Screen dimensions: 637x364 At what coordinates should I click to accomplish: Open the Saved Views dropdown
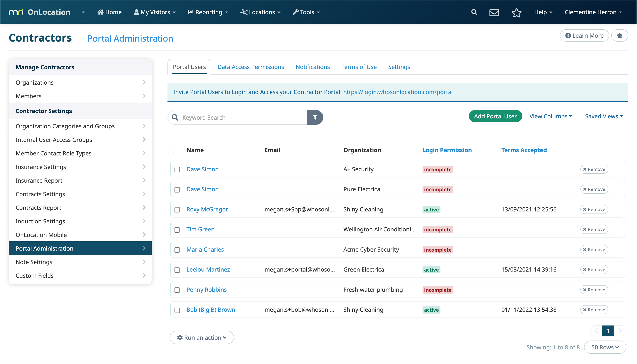[x=604, y=116]
